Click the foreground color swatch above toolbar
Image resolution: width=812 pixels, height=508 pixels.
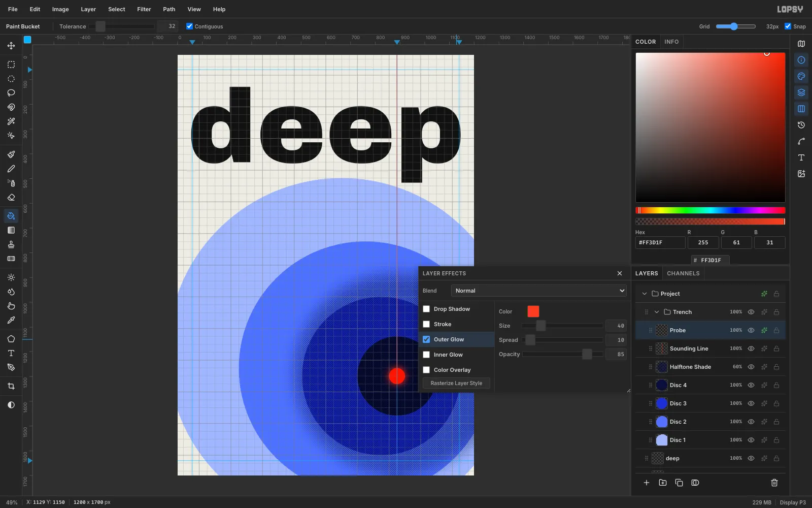click(27, 40)
